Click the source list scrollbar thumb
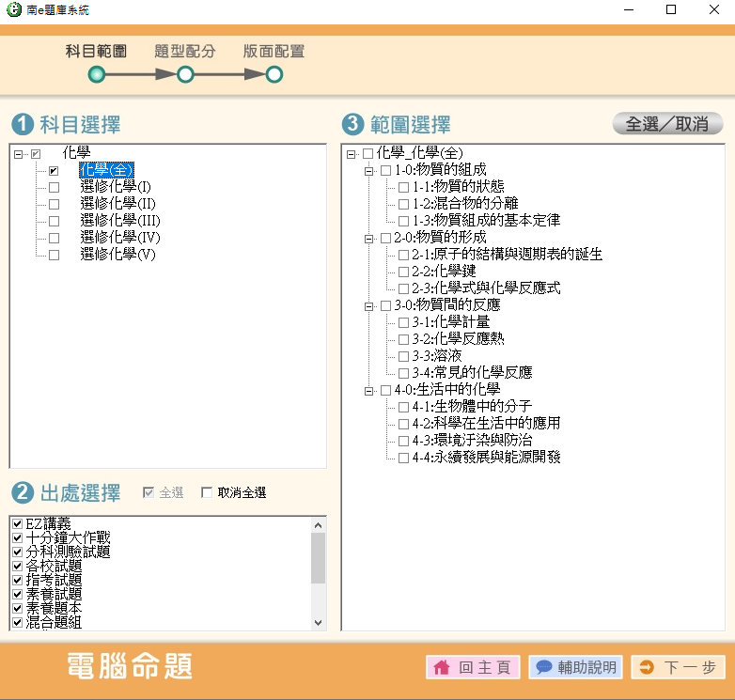The image size is (735, 700). pos(319,558)
